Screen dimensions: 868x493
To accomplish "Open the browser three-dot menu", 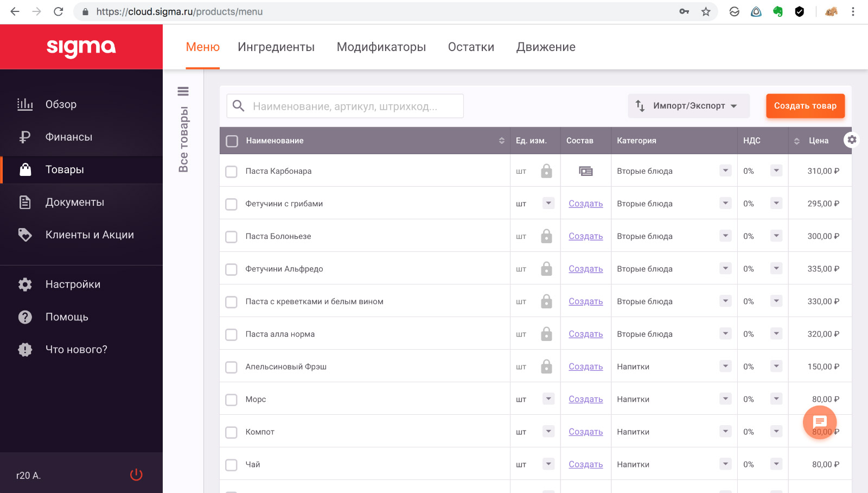I will click(x=853, y=11).
